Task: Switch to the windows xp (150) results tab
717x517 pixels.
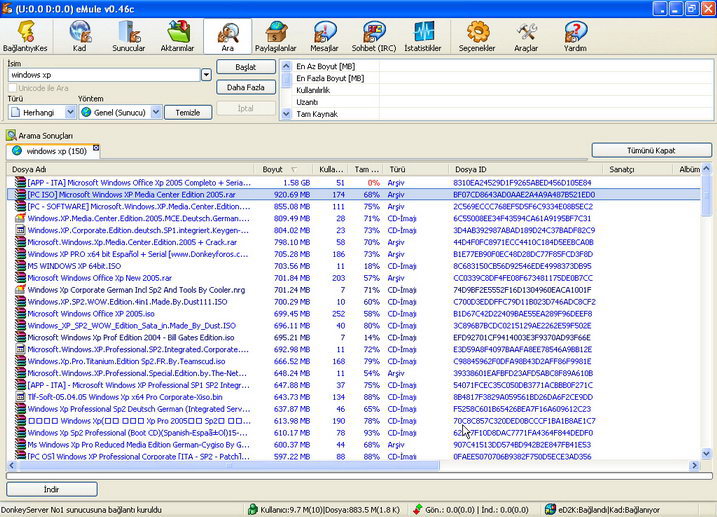Action: pos(53,151)
